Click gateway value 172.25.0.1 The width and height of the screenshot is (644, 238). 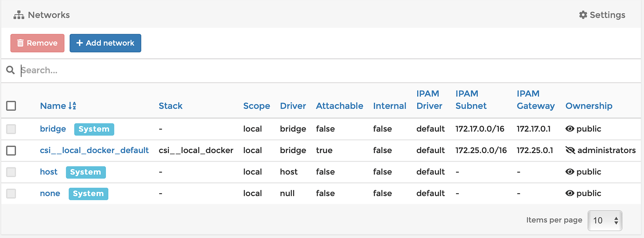535,150
